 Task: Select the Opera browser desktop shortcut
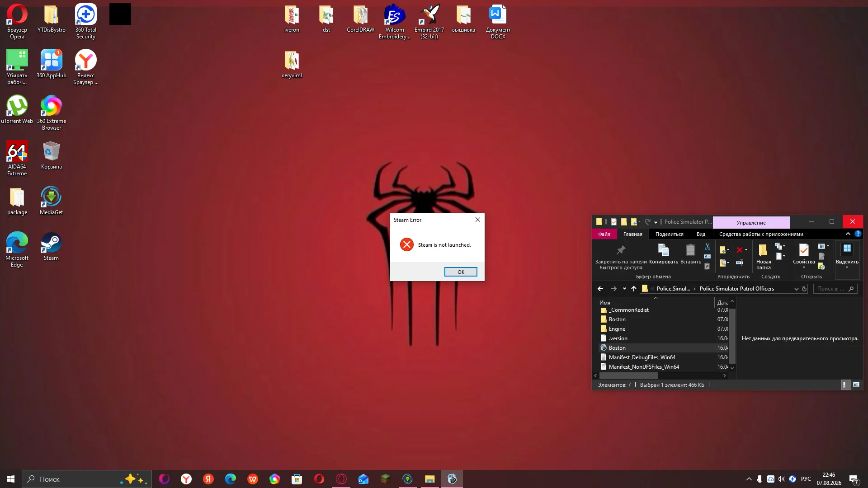coord(17,22)
